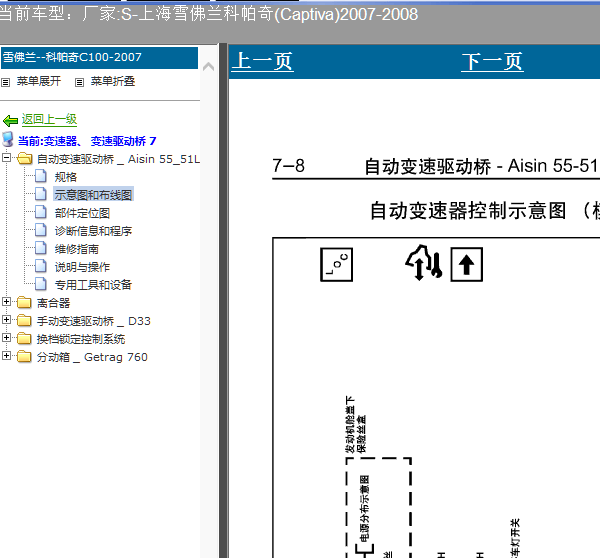Expand the 离合器 tree node
Image resolution: width=600 pixels, height=558 pixels.
(x=6, y=302)
